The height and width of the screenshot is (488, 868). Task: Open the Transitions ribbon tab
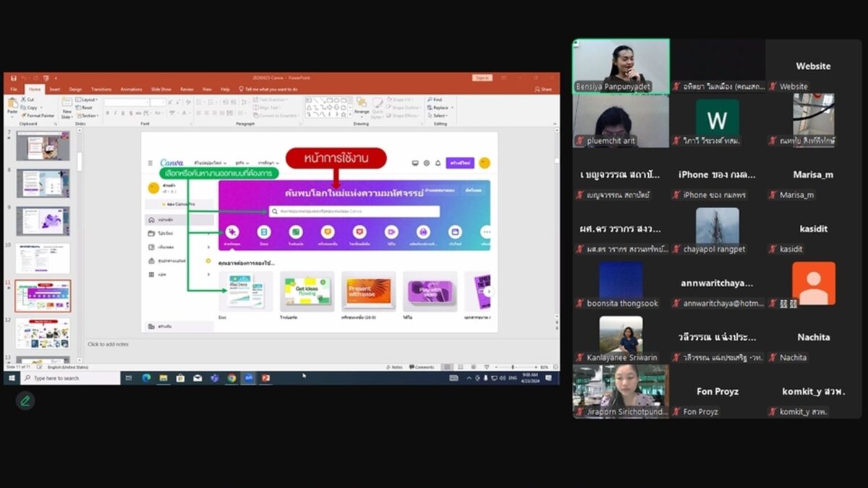click(101, 89)
